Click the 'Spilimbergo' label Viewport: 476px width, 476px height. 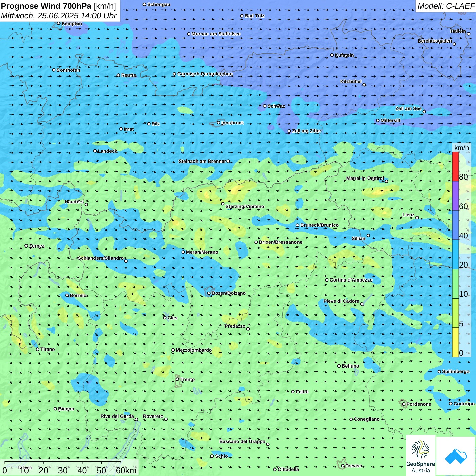click(456, 371)
